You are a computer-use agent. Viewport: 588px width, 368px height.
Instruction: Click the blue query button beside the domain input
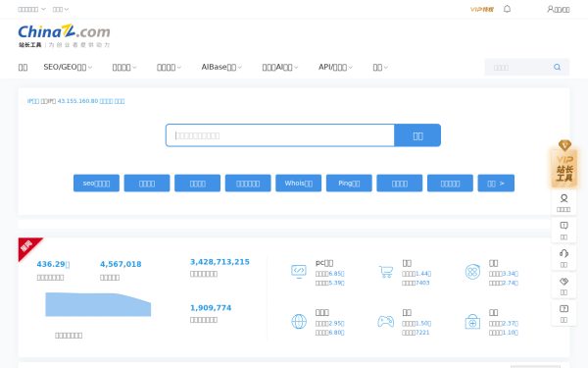417,135
